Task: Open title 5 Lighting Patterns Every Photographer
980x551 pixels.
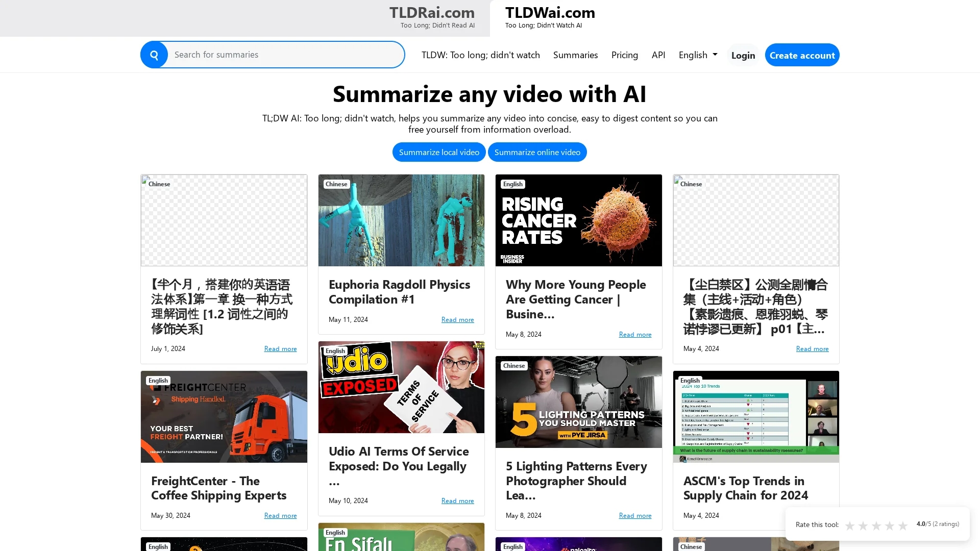Action: (576, 481)
